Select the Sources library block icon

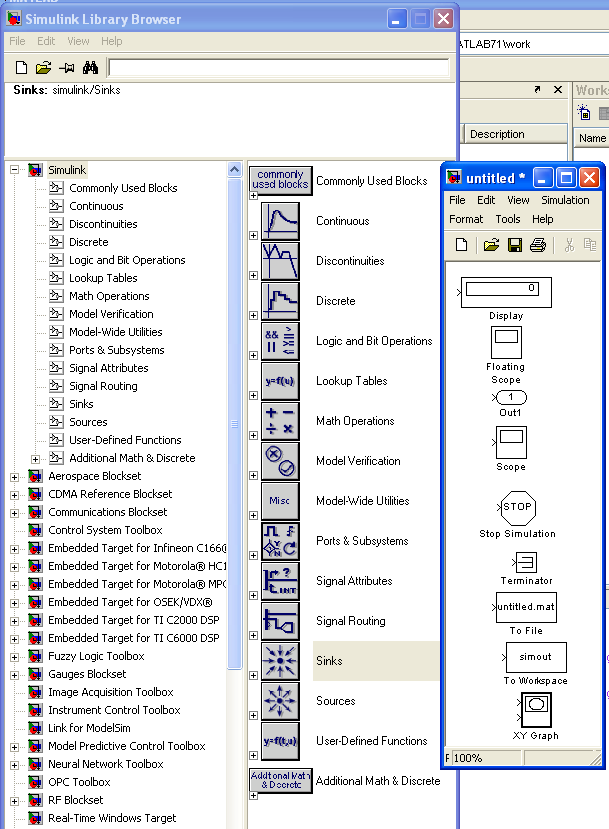[x=280, y=701]
